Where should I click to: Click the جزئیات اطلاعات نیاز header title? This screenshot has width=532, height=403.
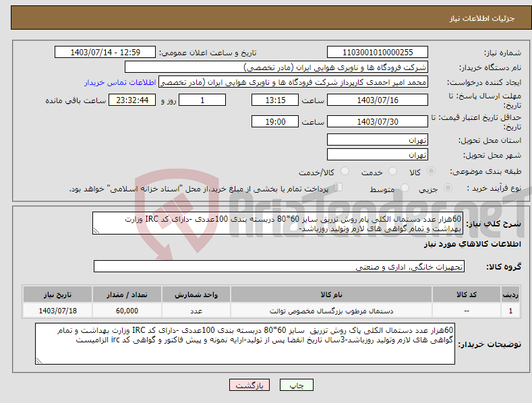point(482,18)
